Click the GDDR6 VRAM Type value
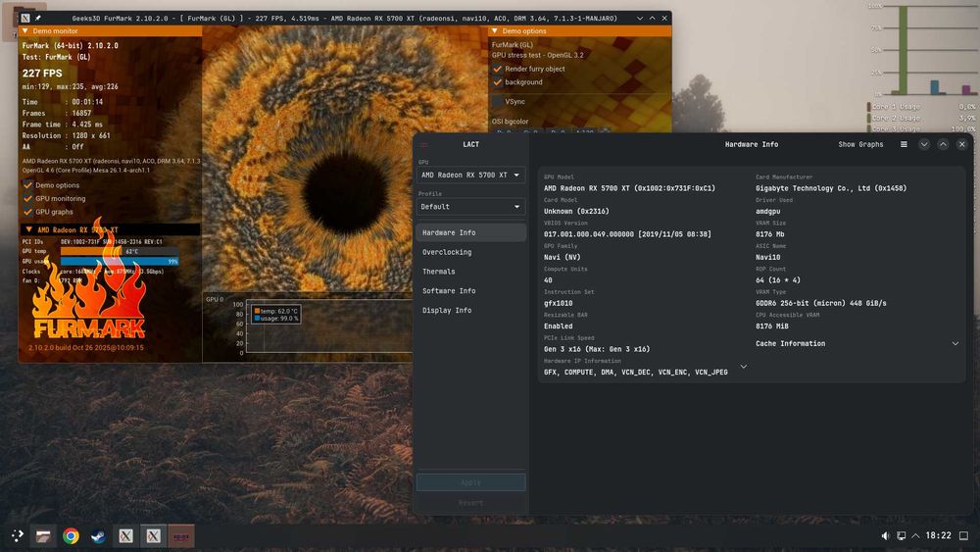Image resolution: width=980 pixels, height=552 pixels. click(820, 303)
